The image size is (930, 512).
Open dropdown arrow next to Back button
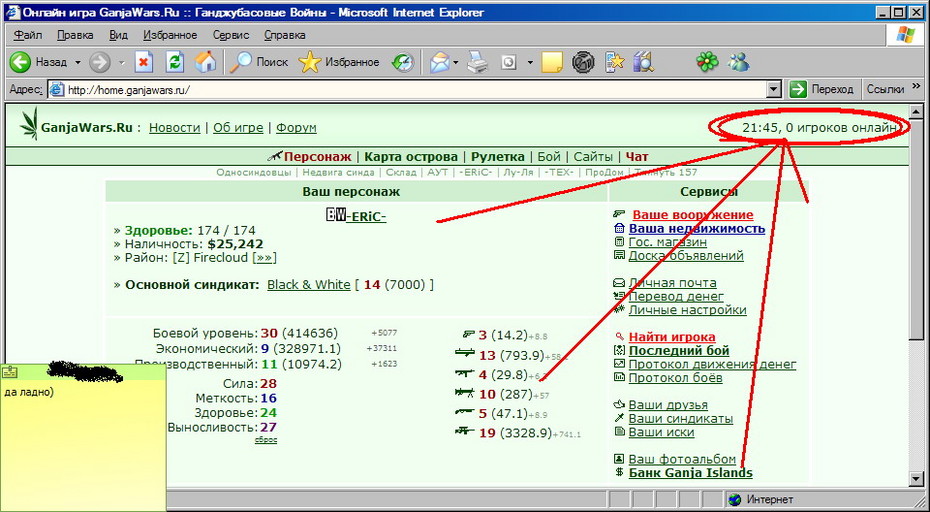(78, 62)
